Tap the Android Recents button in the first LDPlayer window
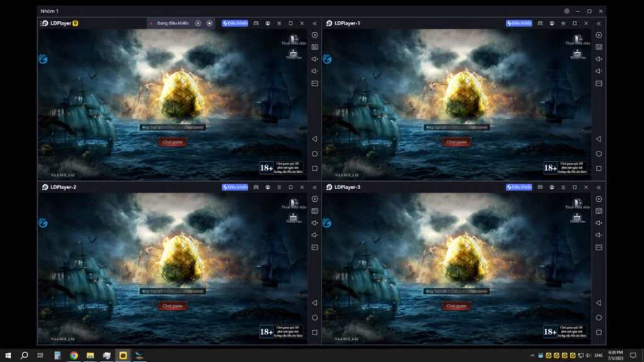The height and width of the screenshot is (362, 644). [x=314, y=168]
